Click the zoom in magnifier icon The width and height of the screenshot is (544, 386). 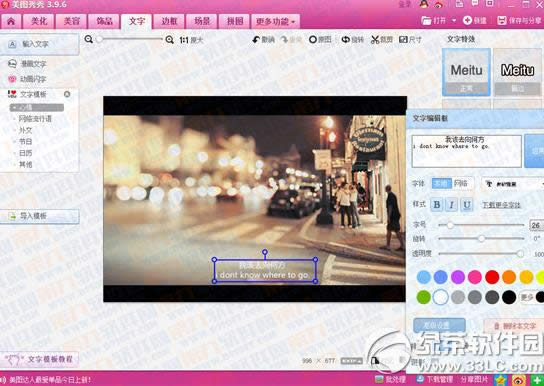170,40
